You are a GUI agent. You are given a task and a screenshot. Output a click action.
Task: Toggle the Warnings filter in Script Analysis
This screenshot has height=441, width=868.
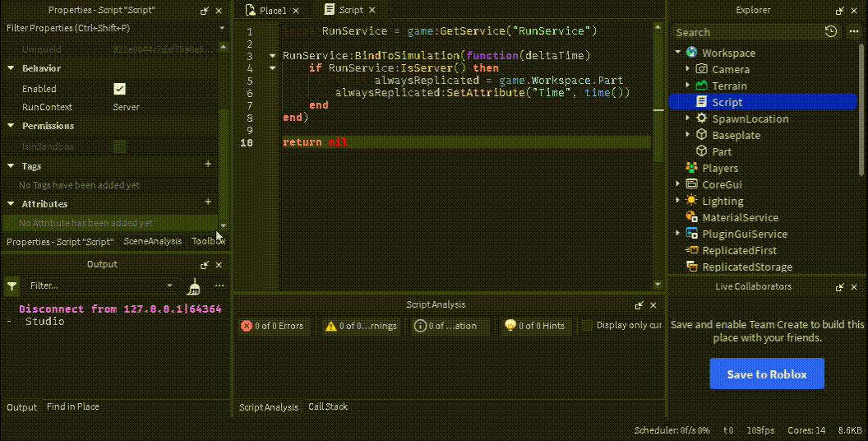361,326
